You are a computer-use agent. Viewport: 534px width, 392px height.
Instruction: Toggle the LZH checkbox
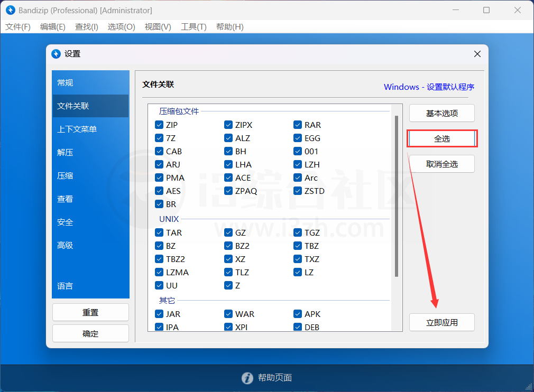point(298,164)
